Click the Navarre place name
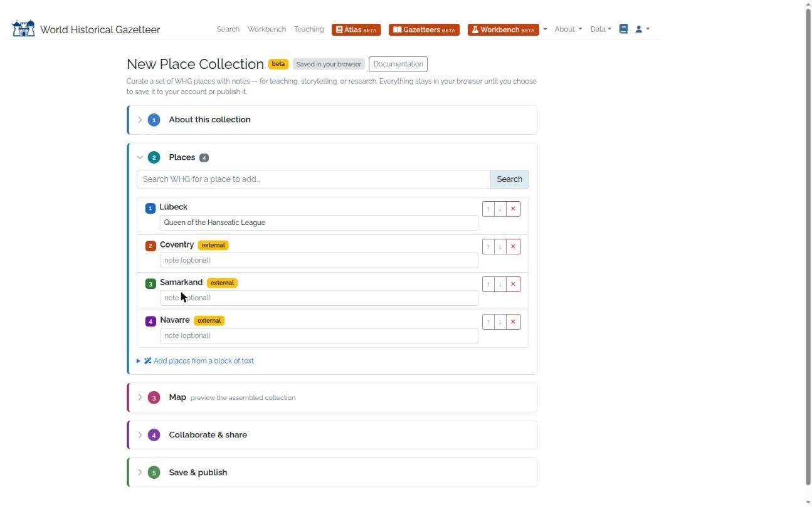 (x=175, y=320)
